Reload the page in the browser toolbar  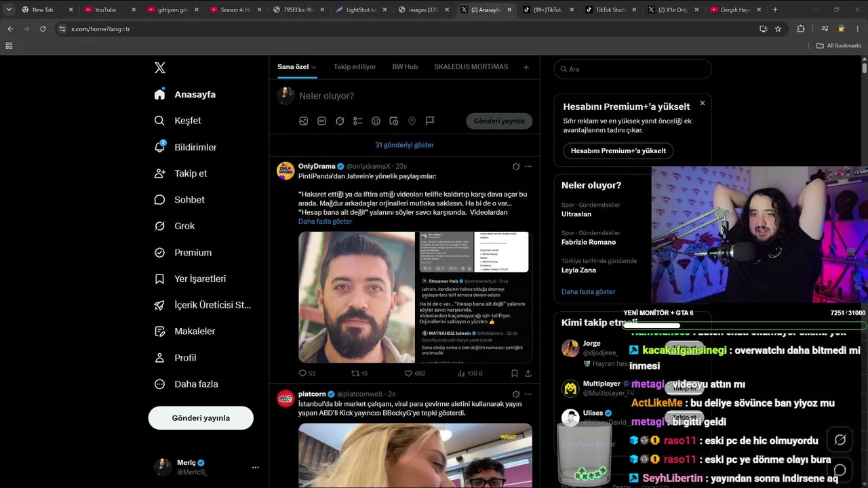click(x=43, y=29)
